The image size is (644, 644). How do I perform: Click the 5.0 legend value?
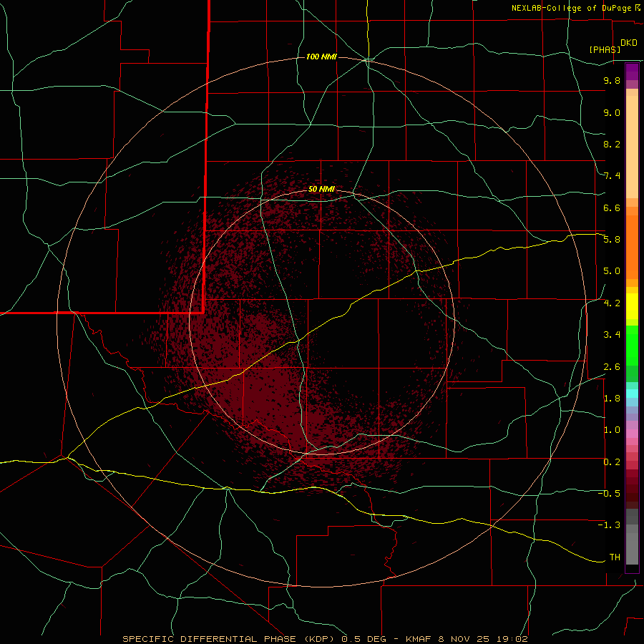[x=612, y=271]
